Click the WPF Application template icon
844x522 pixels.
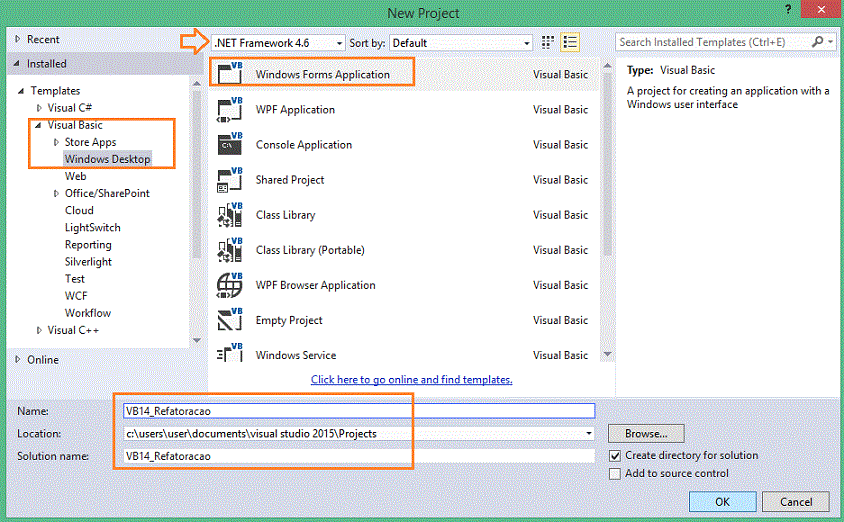(x=230, y=109)
